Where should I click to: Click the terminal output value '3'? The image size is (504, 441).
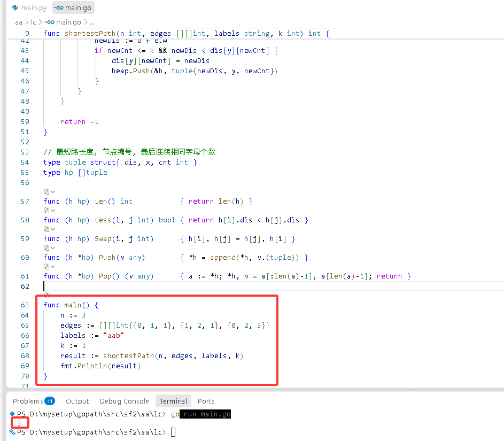(19, 423)
